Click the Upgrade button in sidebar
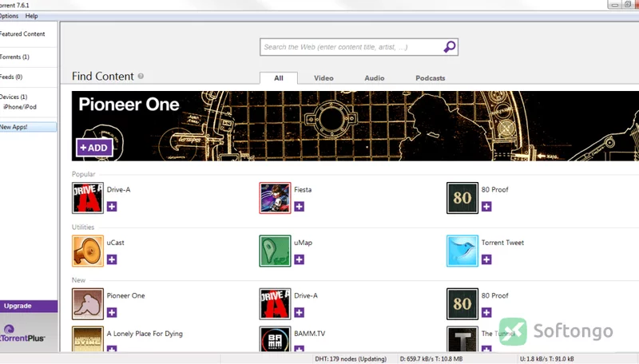The height and width of the screenshot is (364, 639). [29, 307]
